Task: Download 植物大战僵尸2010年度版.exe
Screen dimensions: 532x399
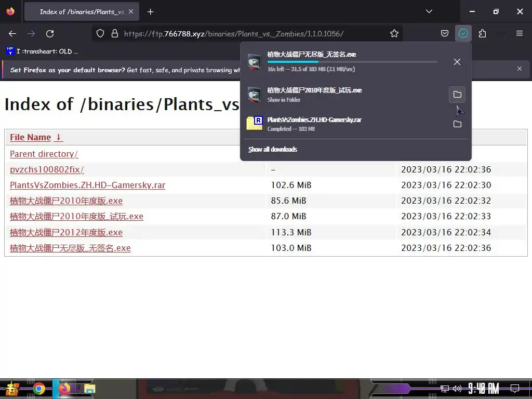Action: tap(66, 201)
